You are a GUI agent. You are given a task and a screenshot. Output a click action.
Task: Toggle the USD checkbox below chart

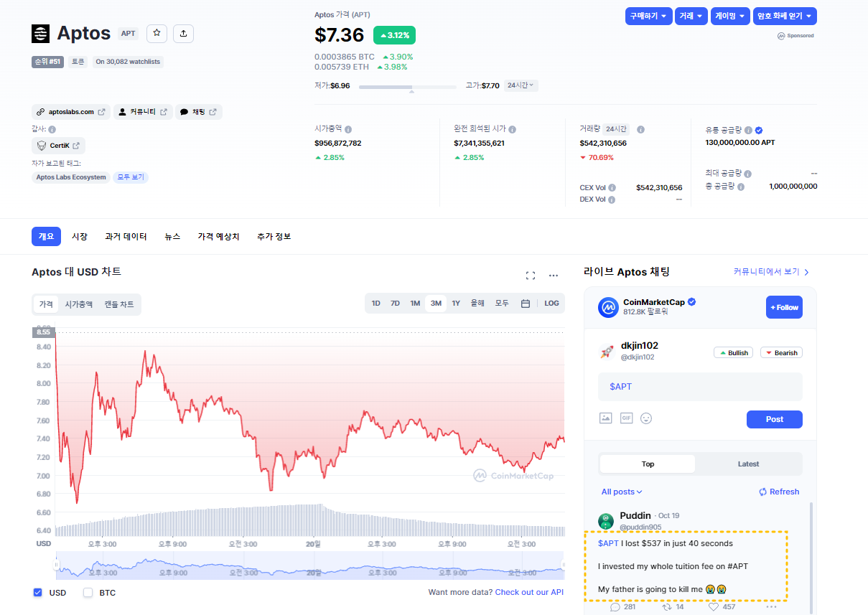point(37,593)
